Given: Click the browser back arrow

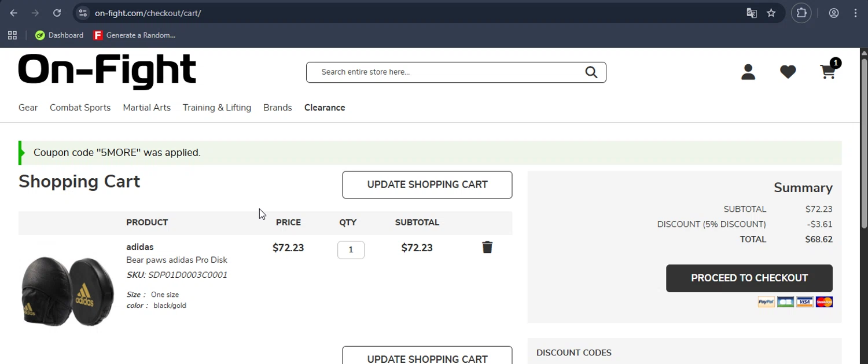Looking at the screenshot, I should click(x=13, y=13).
